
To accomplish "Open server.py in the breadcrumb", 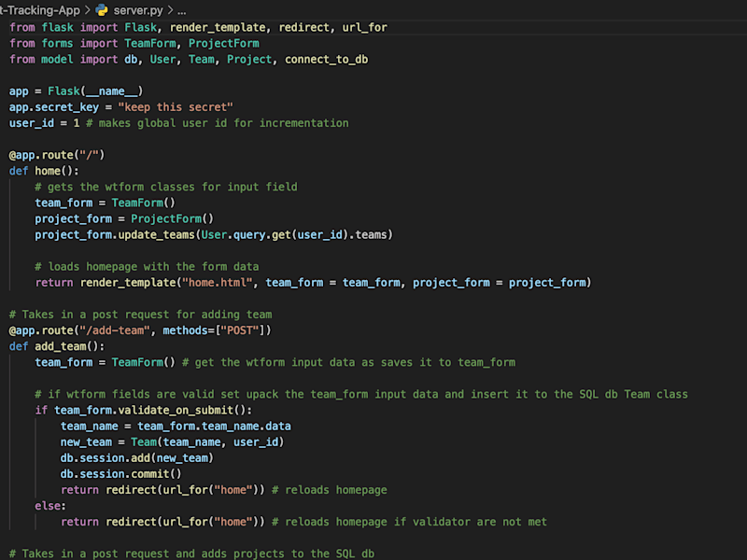I will pos(137,10).
